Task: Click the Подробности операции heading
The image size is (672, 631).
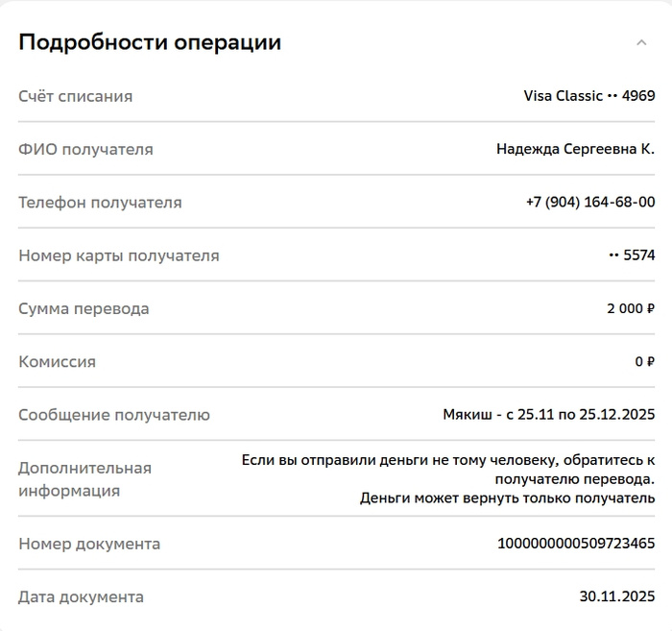Action: (150, 42)
